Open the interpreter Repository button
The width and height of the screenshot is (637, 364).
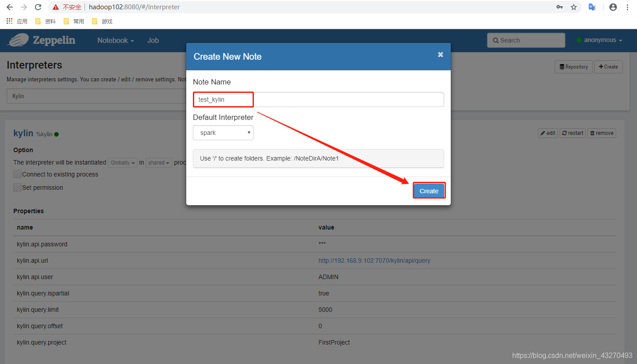click(x=574, y=67)
